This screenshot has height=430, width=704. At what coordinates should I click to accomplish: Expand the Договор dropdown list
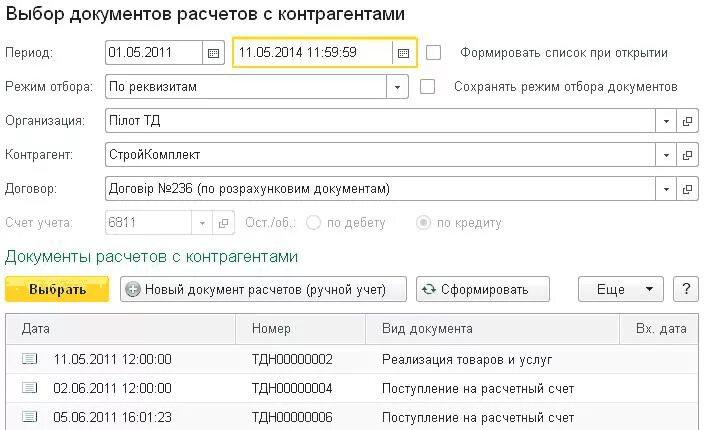[666, 189]
